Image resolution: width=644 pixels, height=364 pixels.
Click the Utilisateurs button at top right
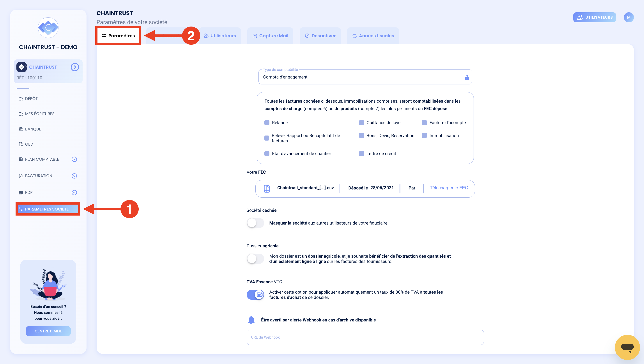(x=594, y=17)
